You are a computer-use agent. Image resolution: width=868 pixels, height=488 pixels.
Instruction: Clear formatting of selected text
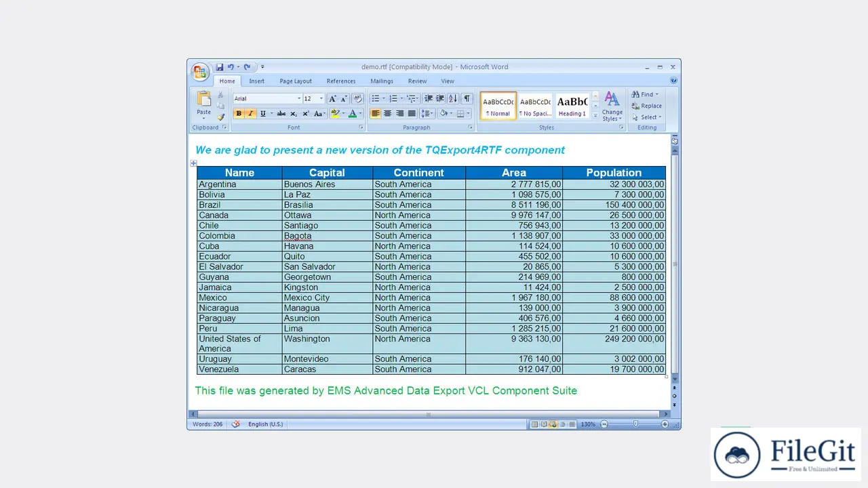point(357,99)
